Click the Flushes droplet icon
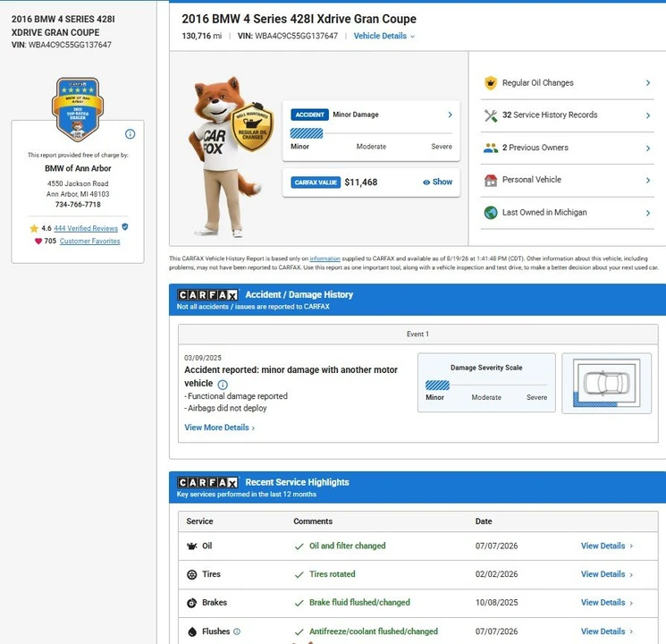 click(192, 631)
